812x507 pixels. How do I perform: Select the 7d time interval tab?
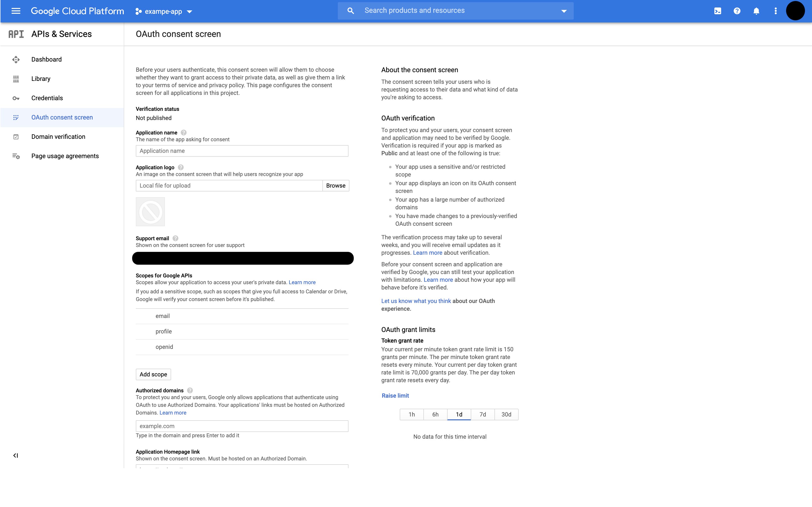coord(483,415)
